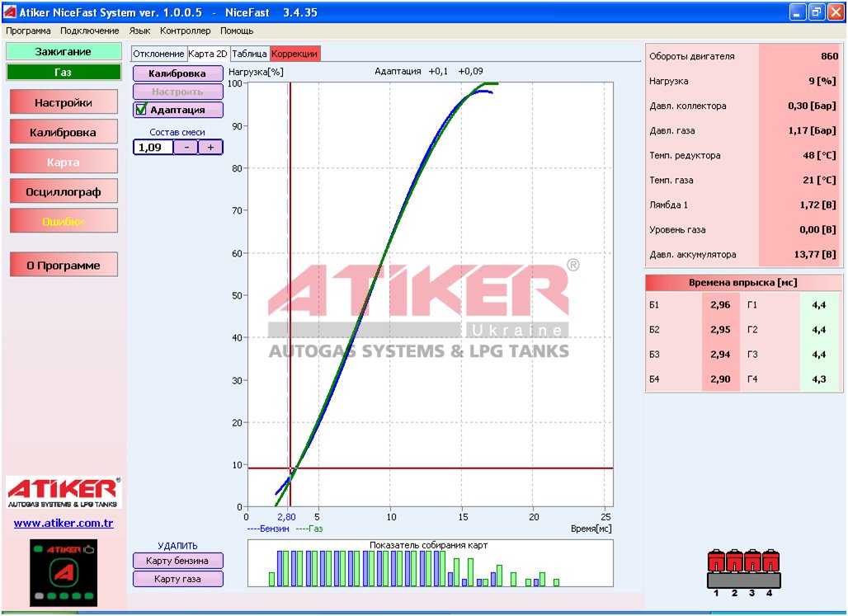Click the Нагрузка[%] axis label
This screenshot has width=848, height=616.
(x=256, y=72)
